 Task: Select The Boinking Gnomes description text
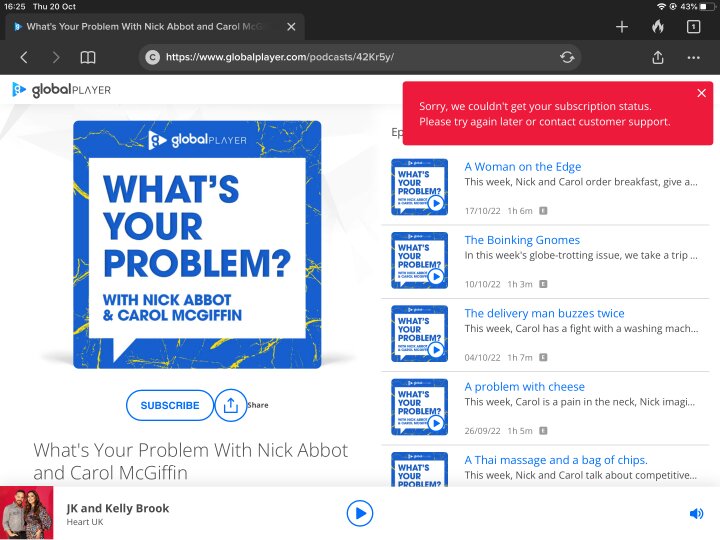click(581, 255)
